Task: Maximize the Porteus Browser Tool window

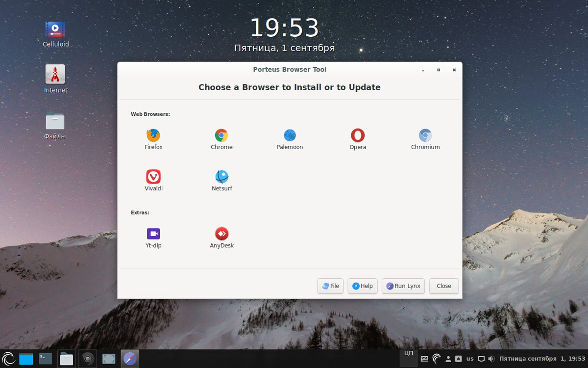Action: click(x=439, y=70)
